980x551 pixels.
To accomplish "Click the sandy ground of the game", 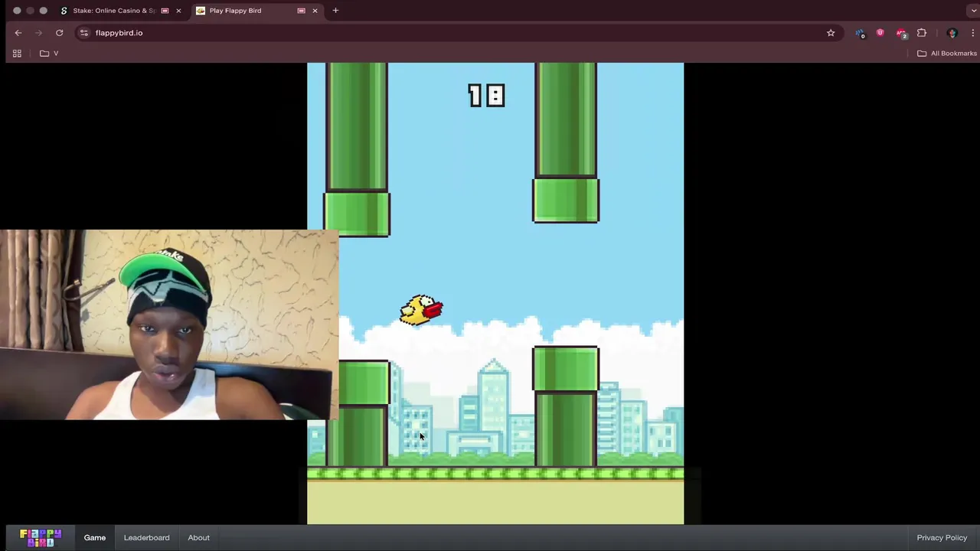I will (495, 503).
